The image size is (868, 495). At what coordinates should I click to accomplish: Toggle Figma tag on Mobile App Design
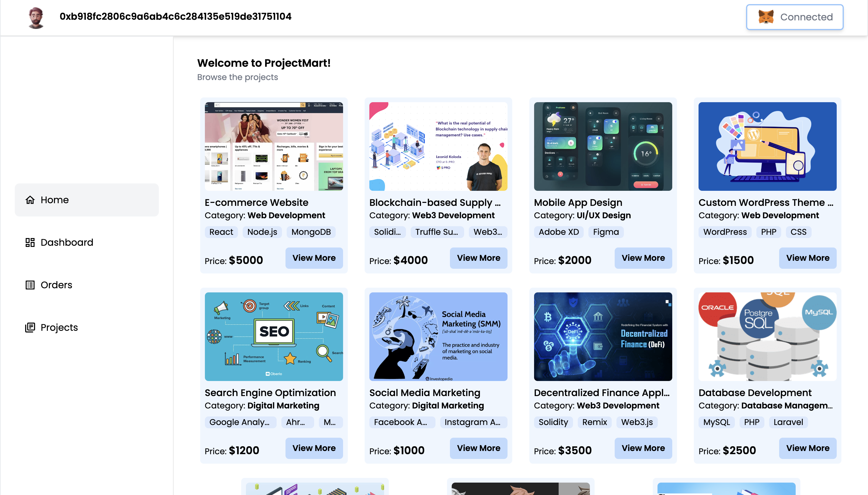[606, 231]
